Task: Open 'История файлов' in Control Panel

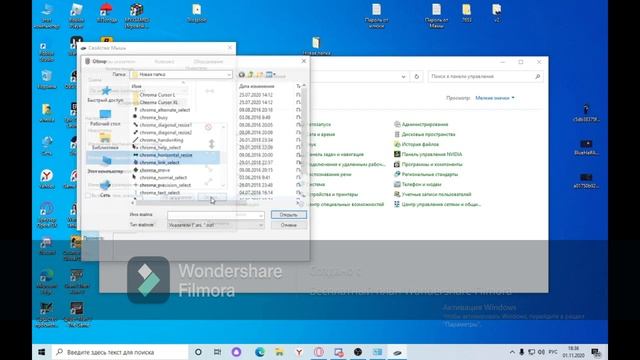Action: point(416,144)
